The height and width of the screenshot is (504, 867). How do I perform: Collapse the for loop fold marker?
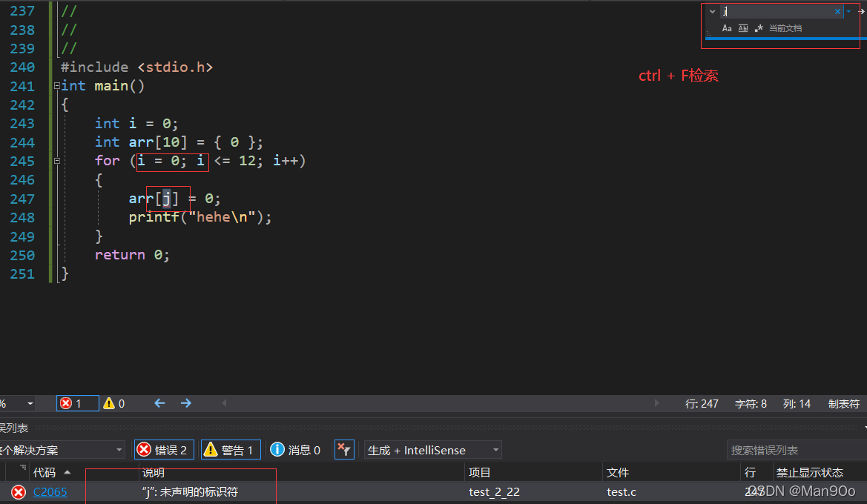click(x=57, y=161)
